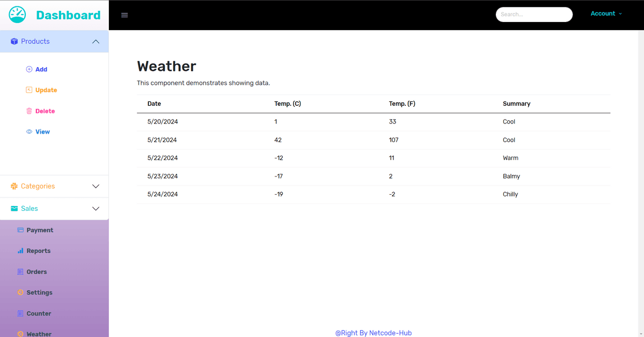
Task: Collapse the Products section chevron
Action: 96,42
